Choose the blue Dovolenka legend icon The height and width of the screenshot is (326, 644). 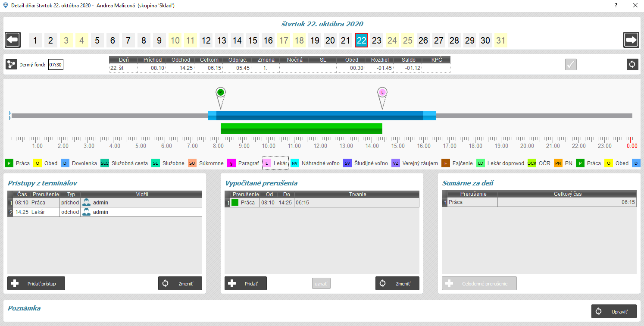coord(65,163)
